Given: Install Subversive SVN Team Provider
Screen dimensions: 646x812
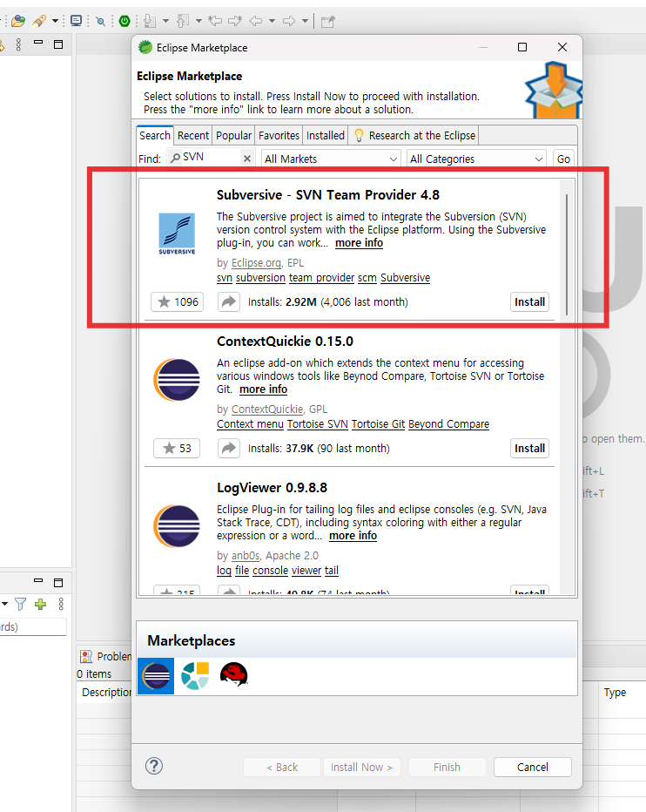Looking at the screenshot, I should [529, 302].
